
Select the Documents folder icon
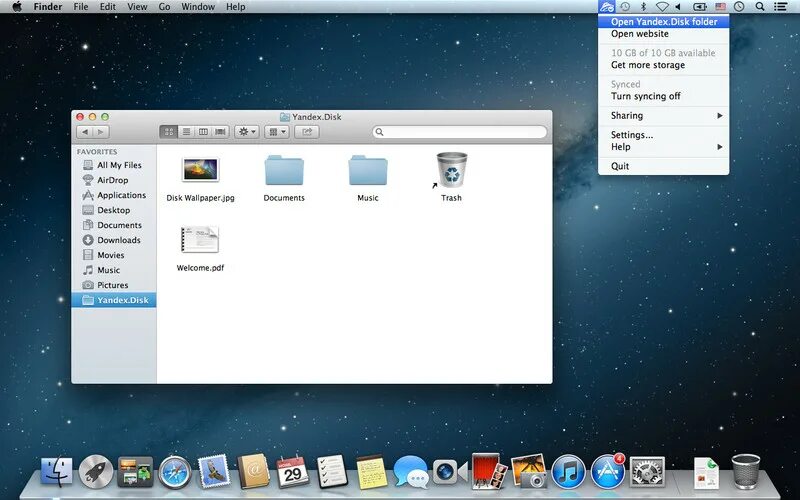tap(284, 170)
